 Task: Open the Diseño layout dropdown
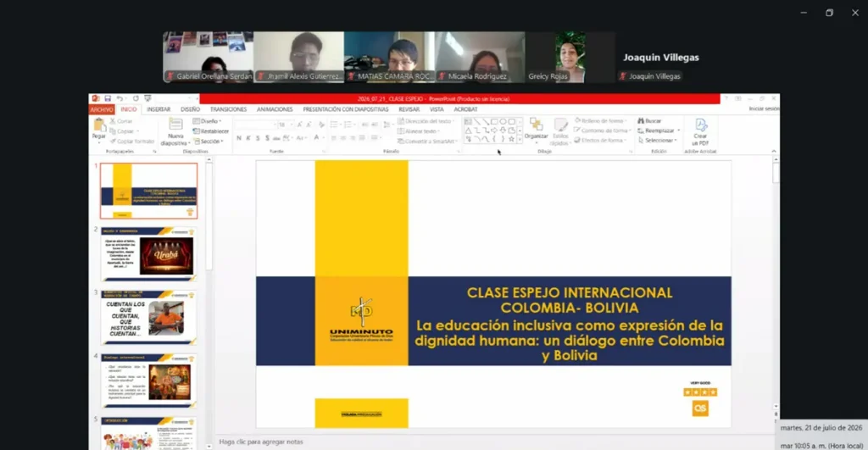pos(207,121)
